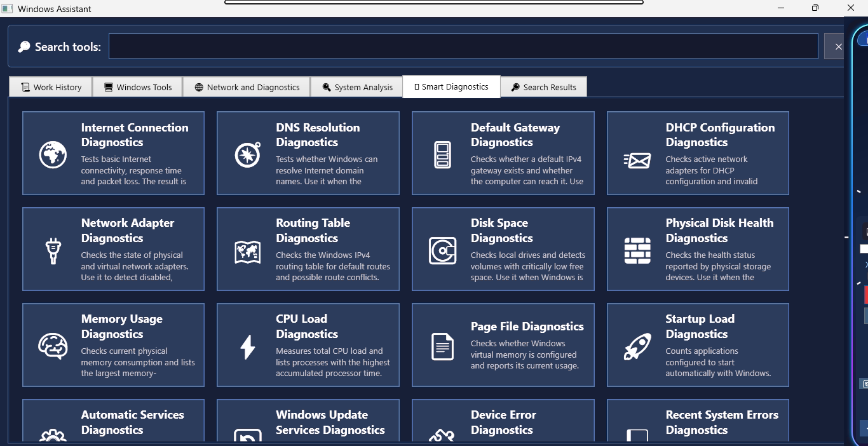Image resolution: width=868 pixels, height=446 pixels.
Task: Open the Work History tab
Action: pos(51,87)
